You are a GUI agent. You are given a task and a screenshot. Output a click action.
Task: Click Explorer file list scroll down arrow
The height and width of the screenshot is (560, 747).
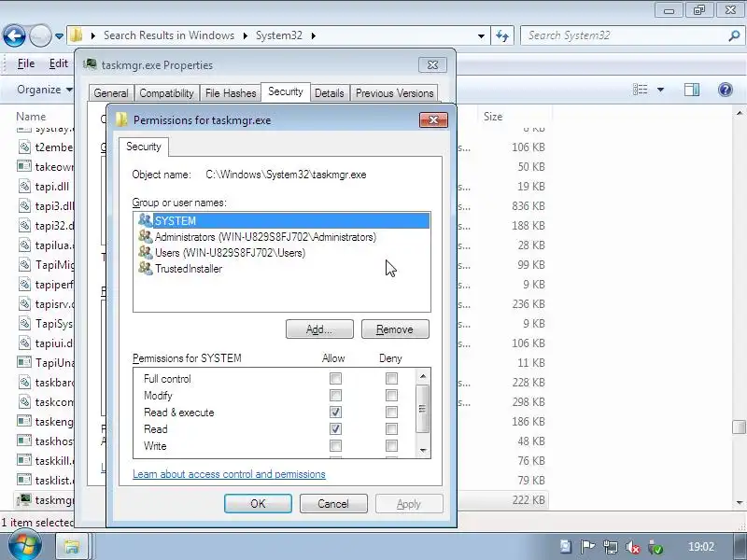[x=739, y=502]
